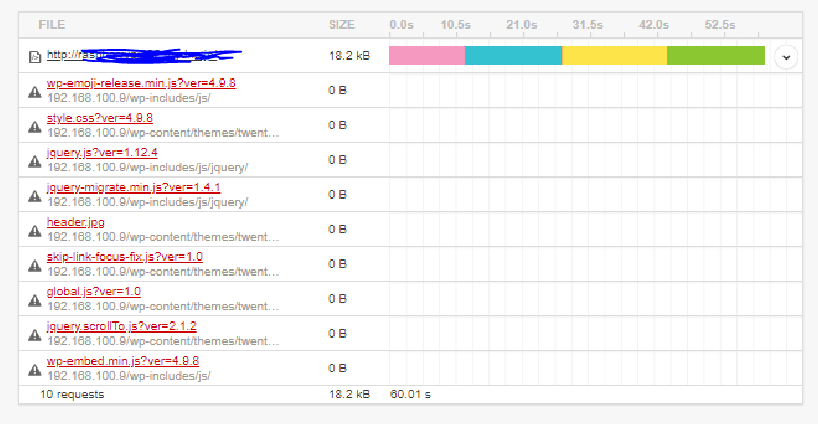Click the SIZE column header
818x424 pixels.
click(342, 24)
